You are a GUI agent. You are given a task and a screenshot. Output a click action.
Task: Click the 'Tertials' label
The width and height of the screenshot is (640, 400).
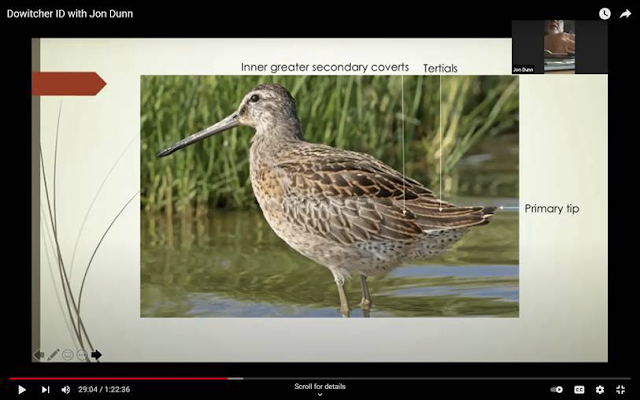click(x=440, y=68)
